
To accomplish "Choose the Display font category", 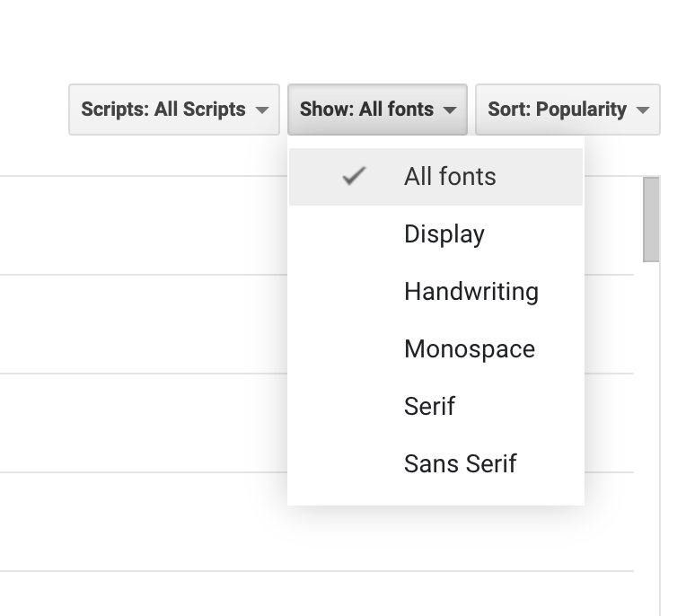I will (444, 234).
